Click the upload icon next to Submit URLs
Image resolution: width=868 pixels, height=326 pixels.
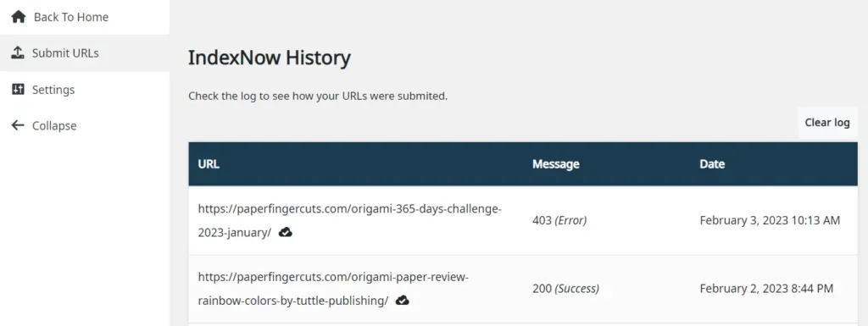[x=19, y=53]
